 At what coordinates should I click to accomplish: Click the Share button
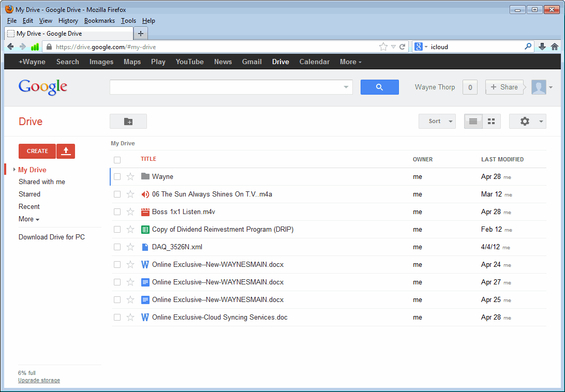click(504, 87)
